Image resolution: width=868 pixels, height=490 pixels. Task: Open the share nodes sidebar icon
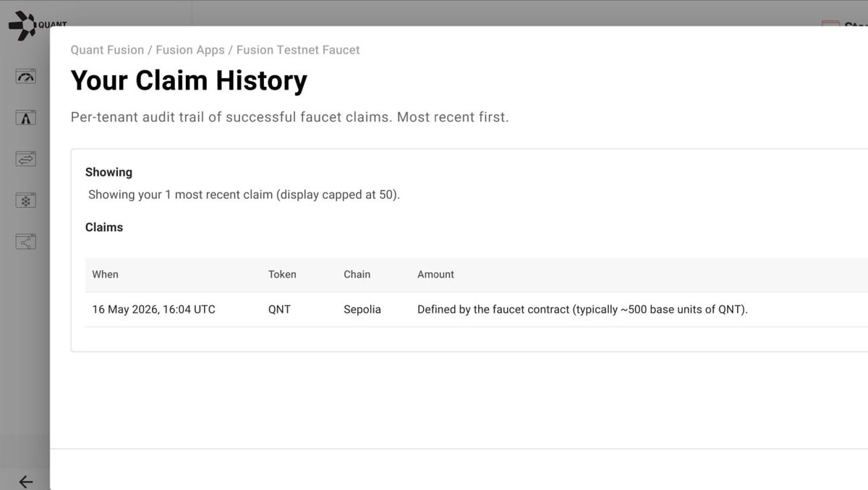pos(26,242)
